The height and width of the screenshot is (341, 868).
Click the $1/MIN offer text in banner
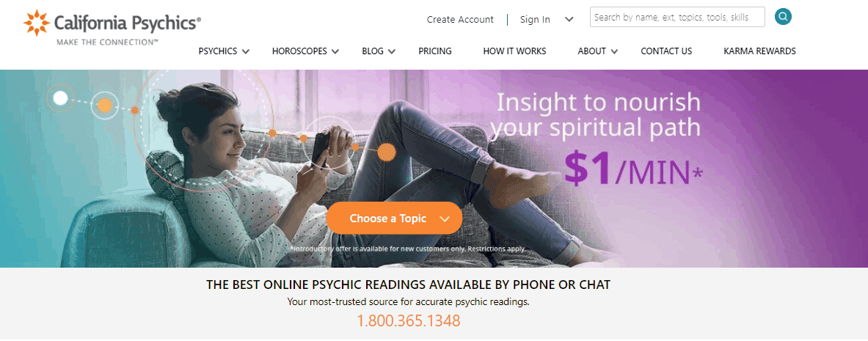[x=633, y=167]
